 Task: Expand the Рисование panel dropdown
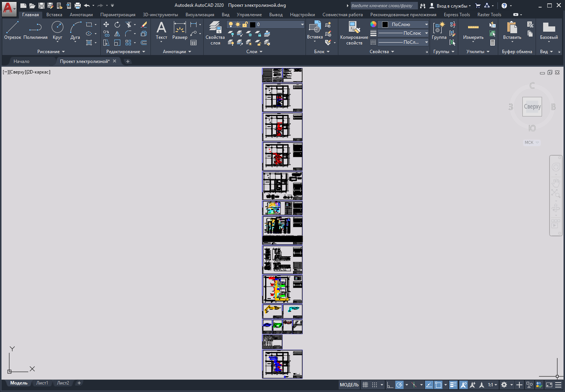51,52
